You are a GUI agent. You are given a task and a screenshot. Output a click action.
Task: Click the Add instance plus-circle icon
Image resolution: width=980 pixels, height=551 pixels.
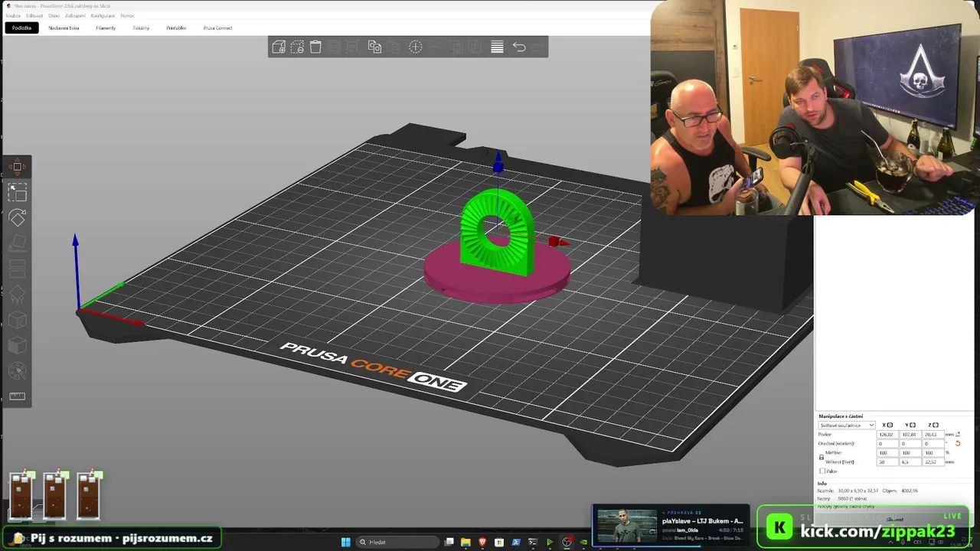click(415, 47)
